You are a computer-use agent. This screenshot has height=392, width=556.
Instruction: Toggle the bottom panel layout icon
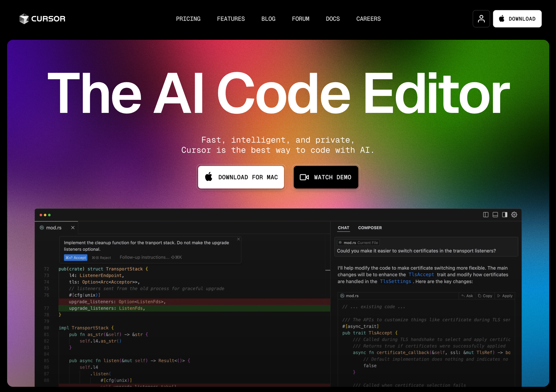495,215
